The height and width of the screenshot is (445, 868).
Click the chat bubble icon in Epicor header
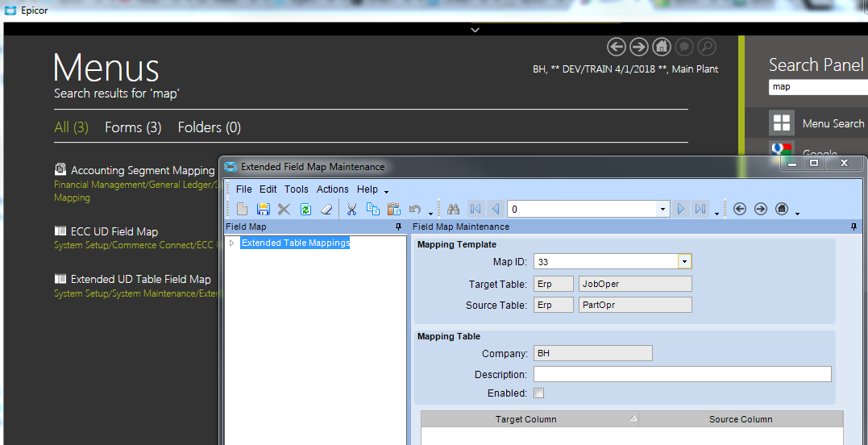coord(684,47)
